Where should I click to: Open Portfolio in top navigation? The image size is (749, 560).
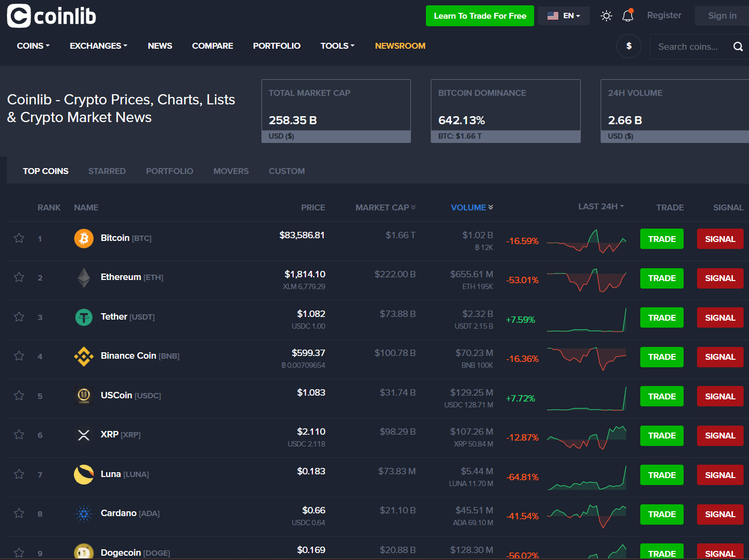[277, 46]
